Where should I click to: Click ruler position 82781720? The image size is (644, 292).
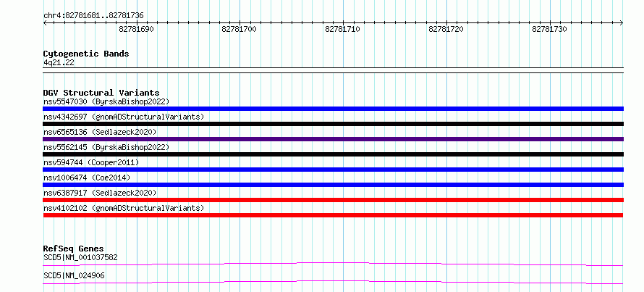(446, 29)
